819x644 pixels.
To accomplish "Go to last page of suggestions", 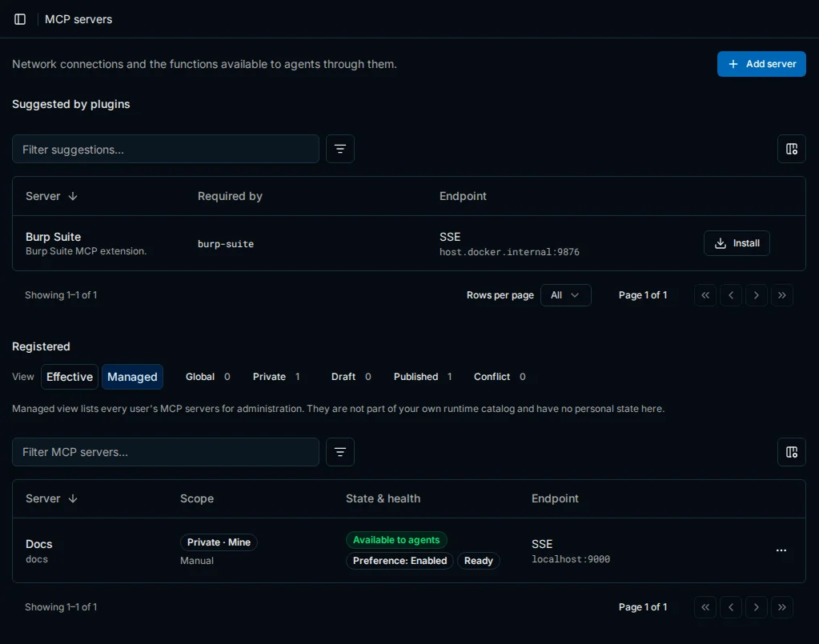I will tap(782, 295).
